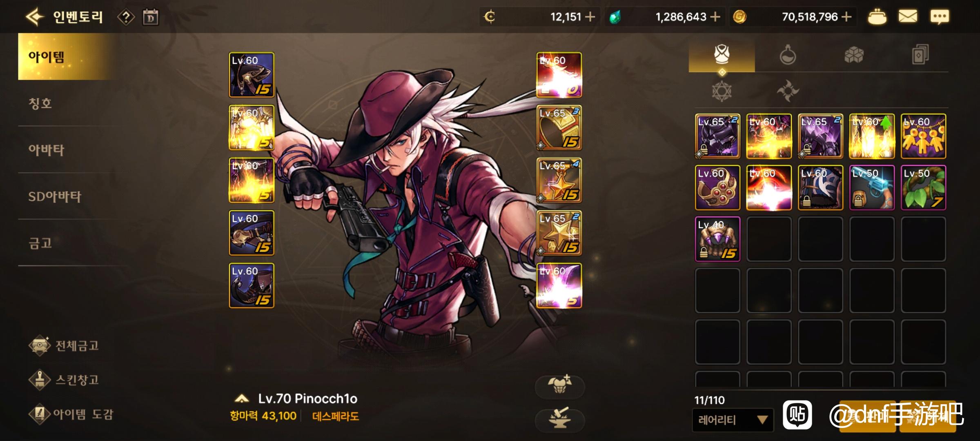Select the materials cube tab icon
980x441 pixels.
(854, 55)
